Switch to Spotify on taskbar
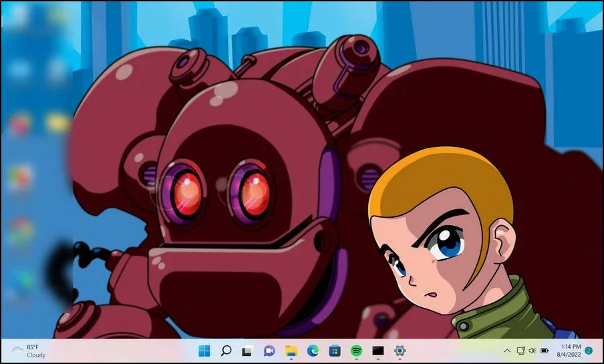 [x=356, y=351]
